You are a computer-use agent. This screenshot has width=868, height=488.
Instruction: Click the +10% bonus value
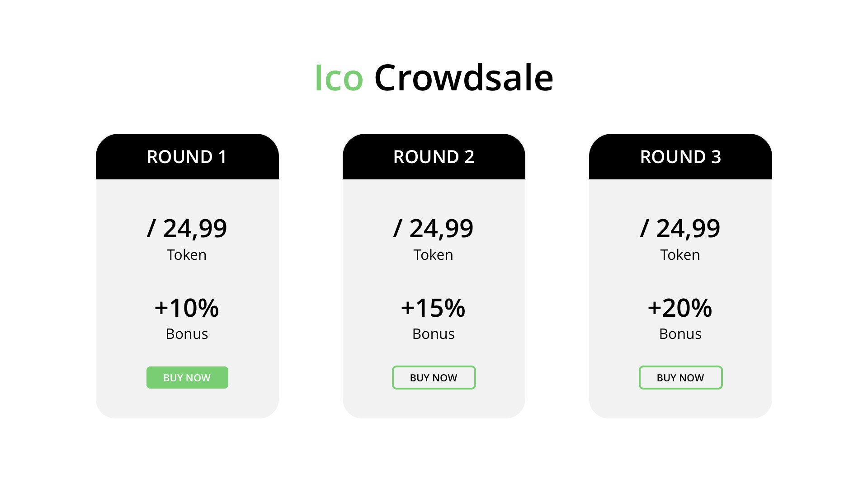tap(187, 308)
